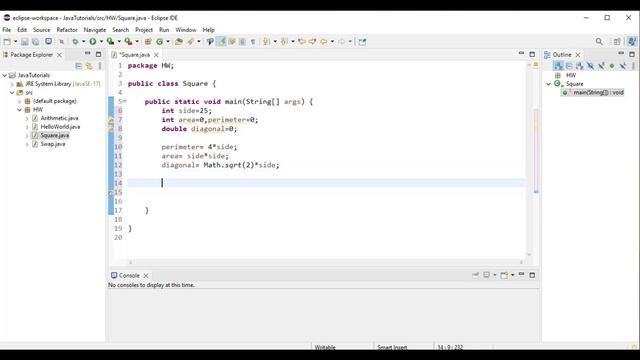Click the Last Edit Location icon

coord(302,42)
